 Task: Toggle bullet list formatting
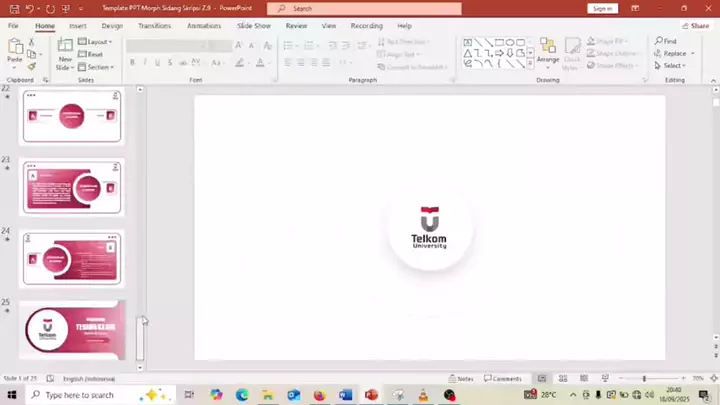(288, 45)
